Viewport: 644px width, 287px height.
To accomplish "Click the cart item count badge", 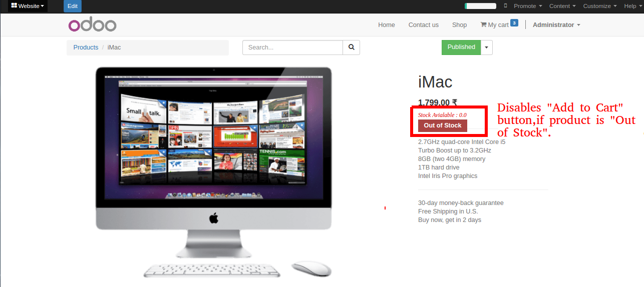I will (514, 22).
